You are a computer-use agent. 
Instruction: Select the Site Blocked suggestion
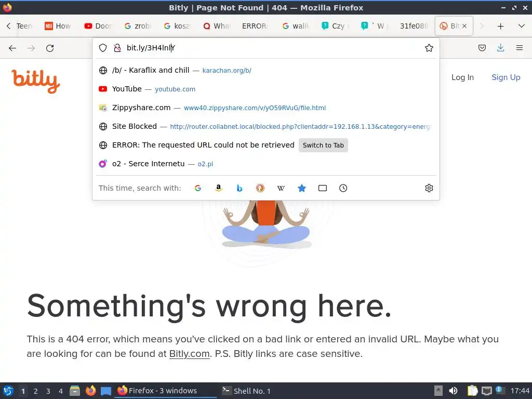[266, 126]
